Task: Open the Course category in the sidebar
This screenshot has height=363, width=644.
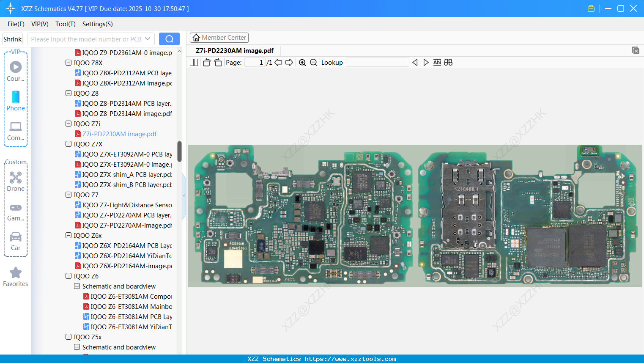Action: pos(16,71)
